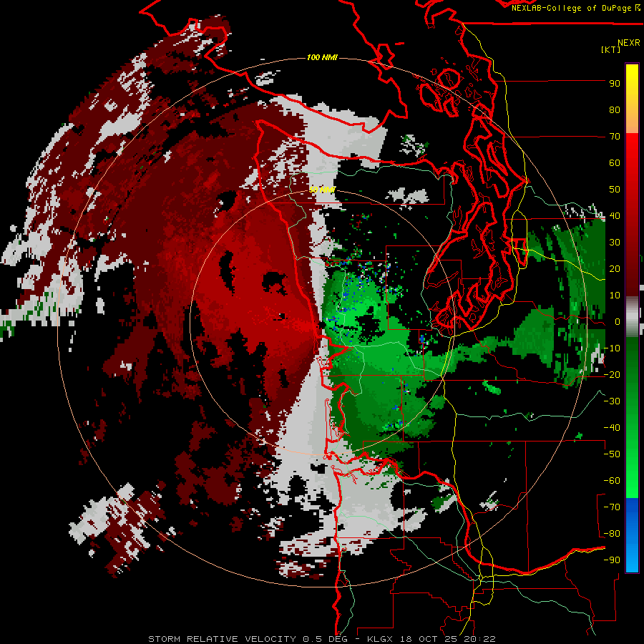The image size is (644, 644).
Task: Click the -40 scale value
Action: click(x=612, y=428)
